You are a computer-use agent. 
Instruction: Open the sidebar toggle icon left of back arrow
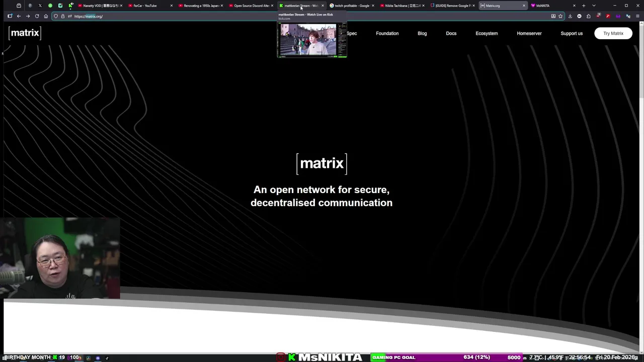10,16
